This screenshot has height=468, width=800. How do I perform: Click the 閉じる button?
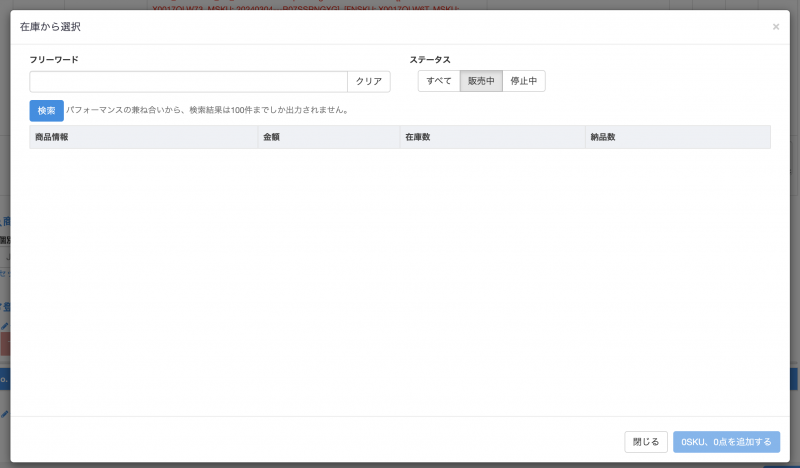click(x=646, y=442)
